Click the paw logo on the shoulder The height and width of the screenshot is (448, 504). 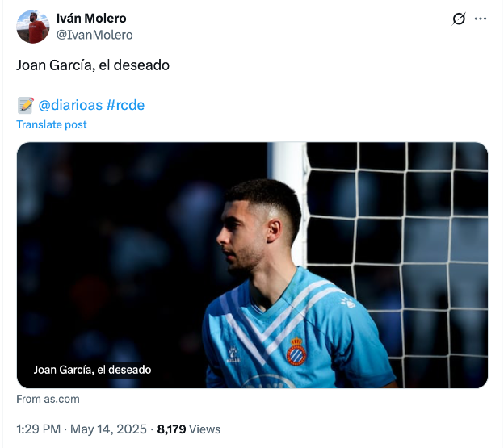pos(347,303)
